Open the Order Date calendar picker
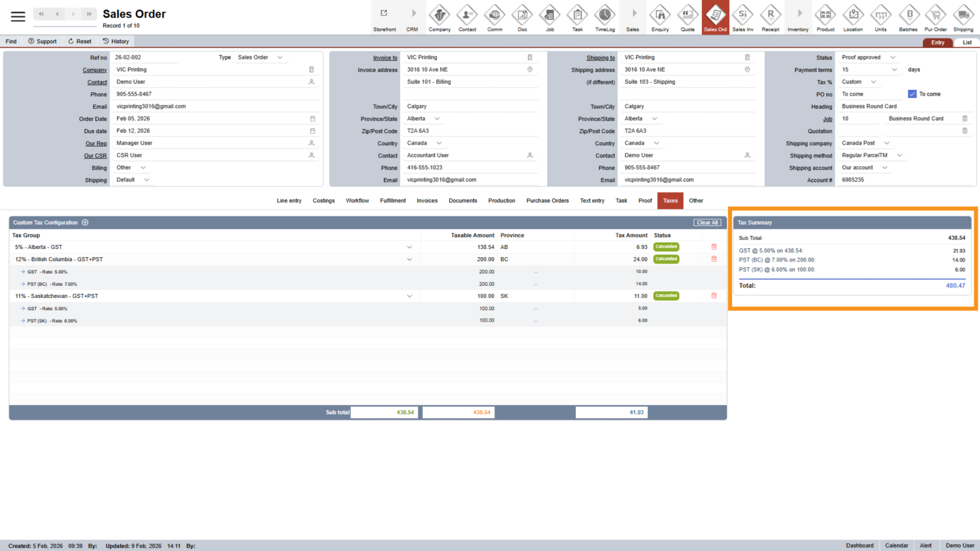The width and height of the screenshot is (980, 551). pos(313,119)
